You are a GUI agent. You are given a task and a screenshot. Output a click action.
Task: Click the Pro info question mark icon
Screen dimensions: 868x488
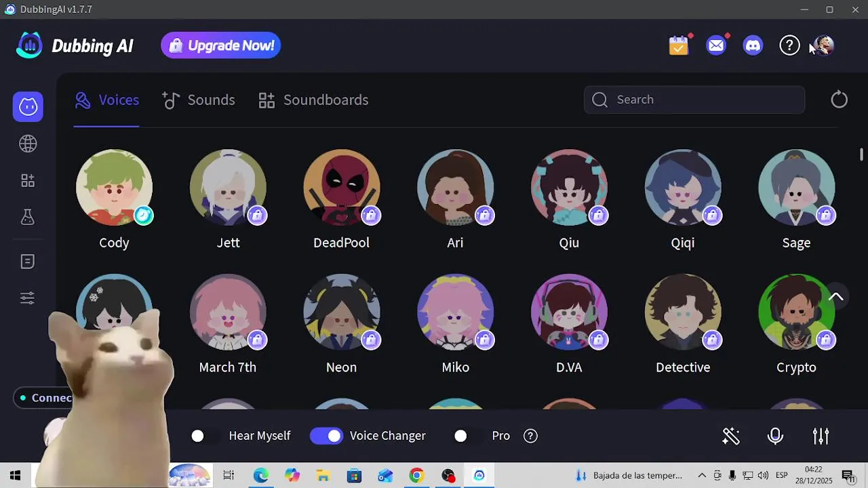coord(531,436)
